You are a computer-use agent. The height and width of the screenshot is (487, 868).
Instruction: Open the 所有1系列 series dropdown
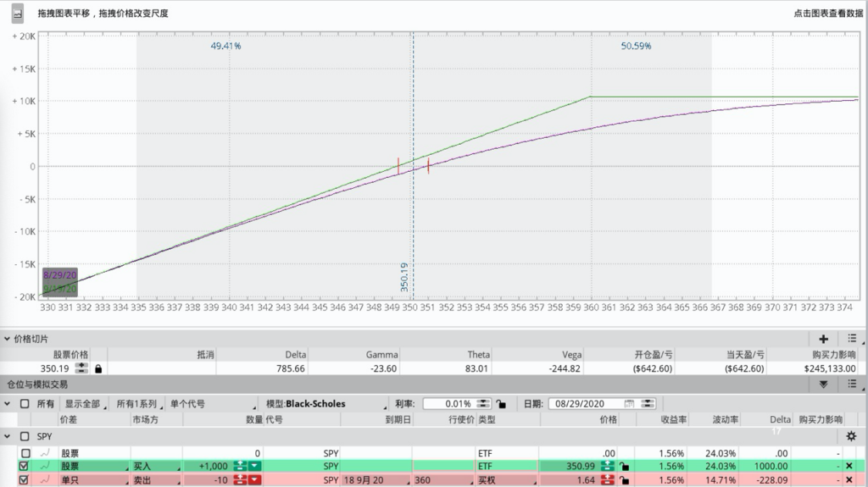coord(139,404)
